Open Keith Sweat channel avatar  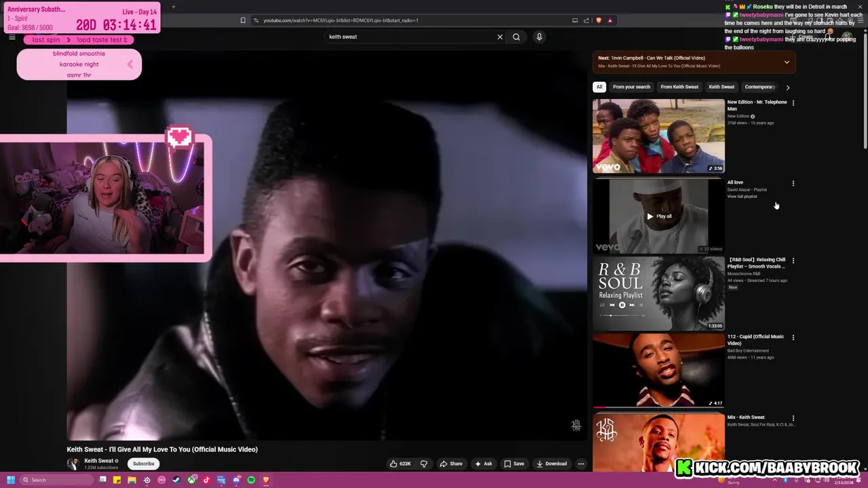click(x=73, y=464)
